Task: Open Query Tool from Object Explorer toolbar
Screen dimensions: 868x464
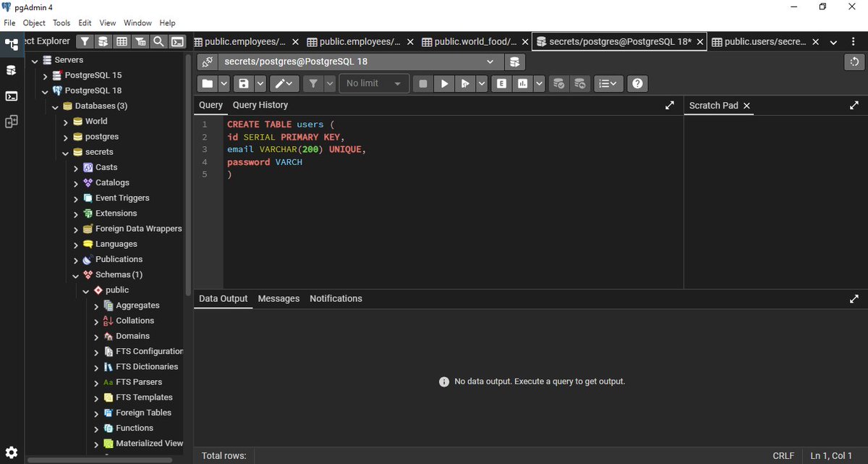Action: [103, 42]
